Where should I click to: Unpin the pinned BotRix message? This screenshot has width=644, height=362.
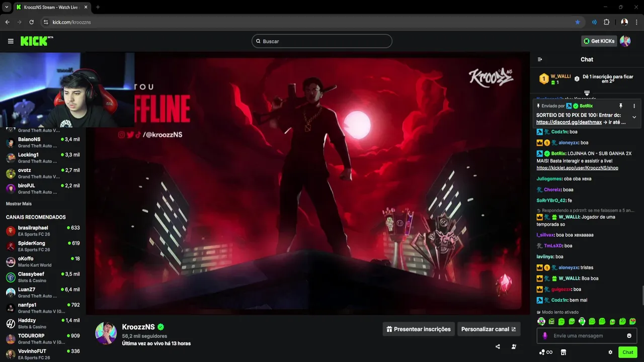tap(621, 106)
